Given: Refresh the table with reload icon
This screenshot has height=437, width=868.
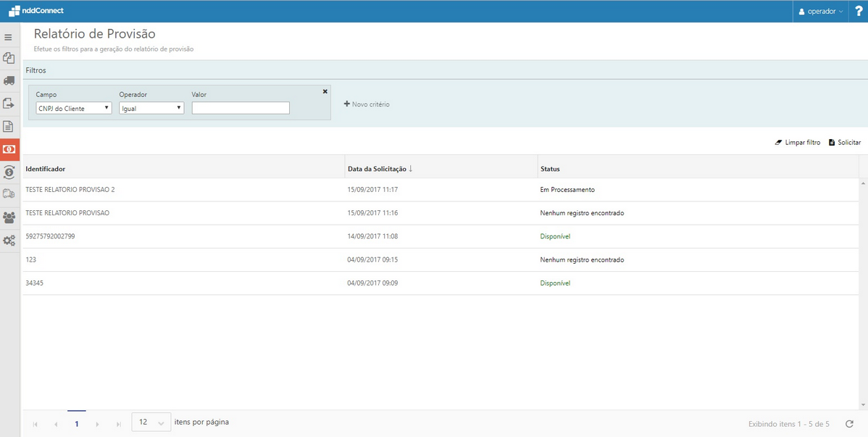Looking at the screenshot, I should click(849, 424).
